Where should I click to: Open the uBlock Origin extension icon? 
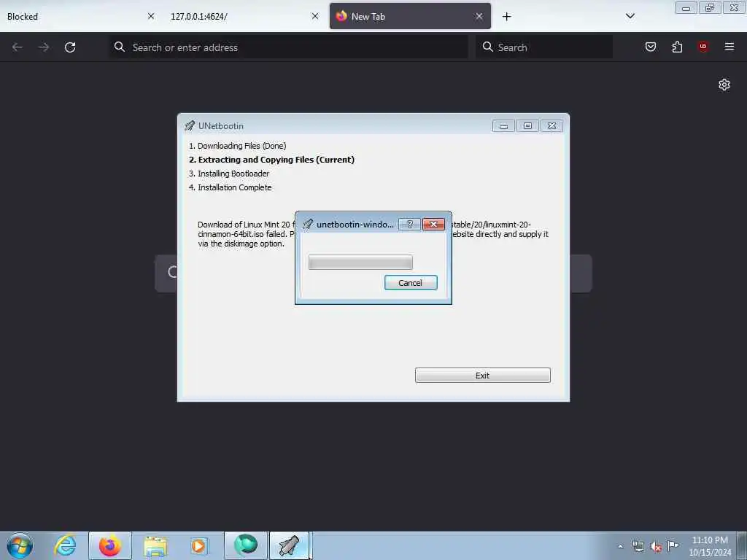click(703, 47)
